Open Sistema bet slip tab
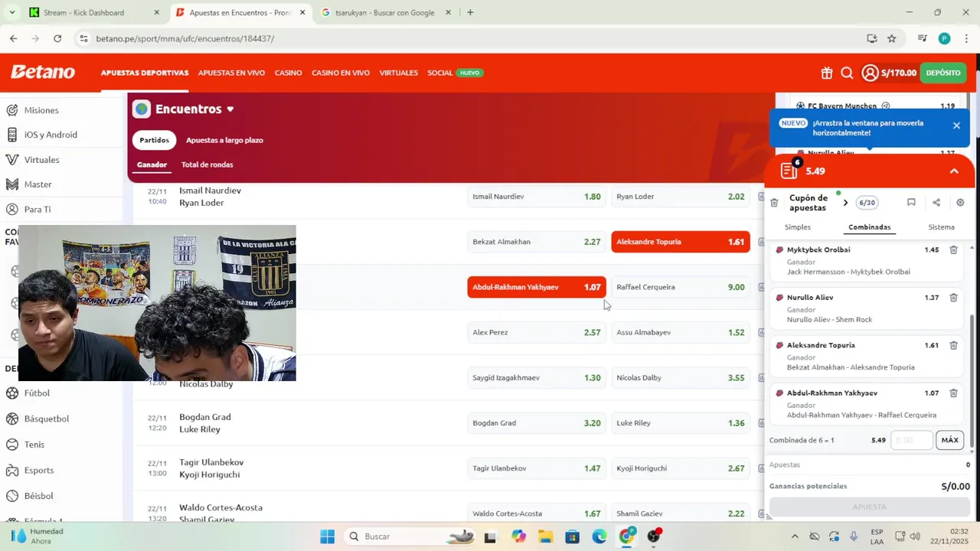Image resolution: width=980 pixels, height=551 pixels. point(941,227)
